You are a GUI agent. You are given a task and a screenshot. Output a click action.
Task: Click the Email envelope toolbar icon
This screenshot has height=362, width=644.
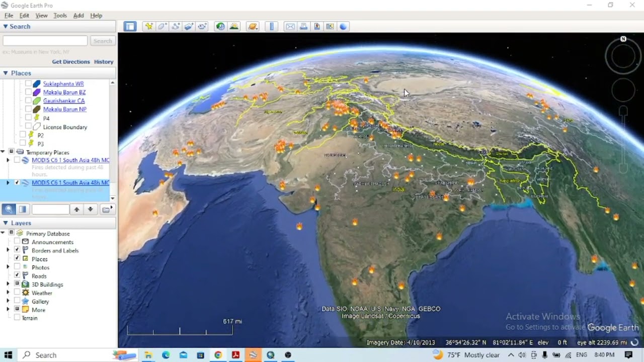290,27
